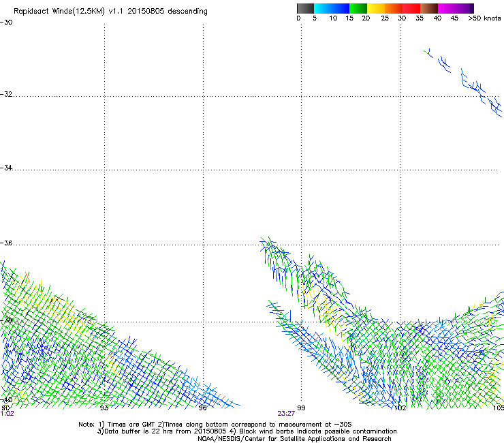Click the latitude label -34
Image resolution: width=504 pixels, height=443 pixels.
pyautogui.click(x=6, y=168)
